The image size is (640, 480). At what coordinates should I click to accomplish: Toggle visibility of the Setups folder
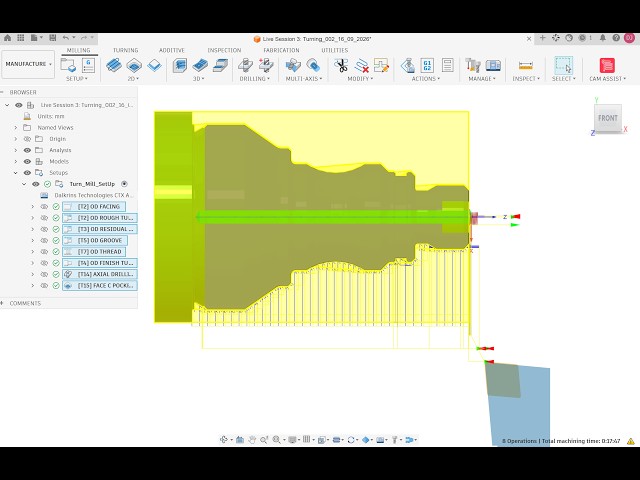tap(27, 173)
